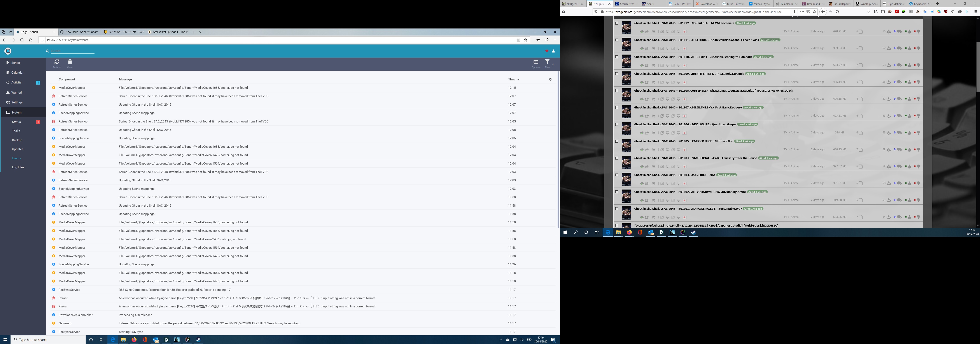This screenshot has height=344, width=980.
Task: Select the Refresh icon in Sonarr toolbar
Action: coord(57,63)
